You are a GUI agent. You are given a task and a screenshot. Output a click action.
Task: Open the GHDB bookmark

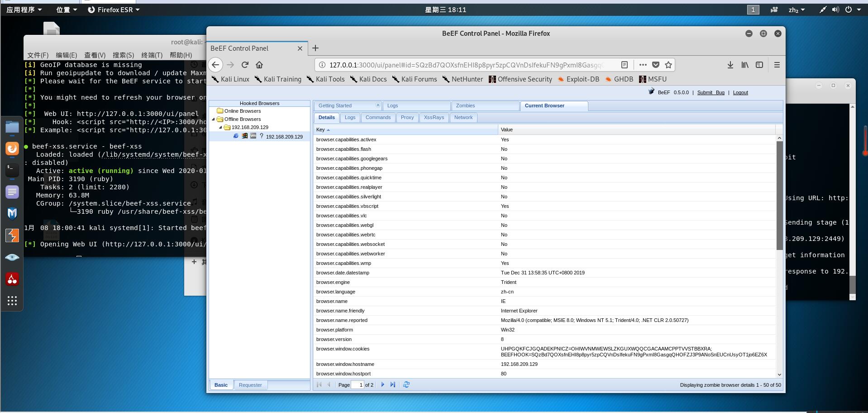pos(619,79)
